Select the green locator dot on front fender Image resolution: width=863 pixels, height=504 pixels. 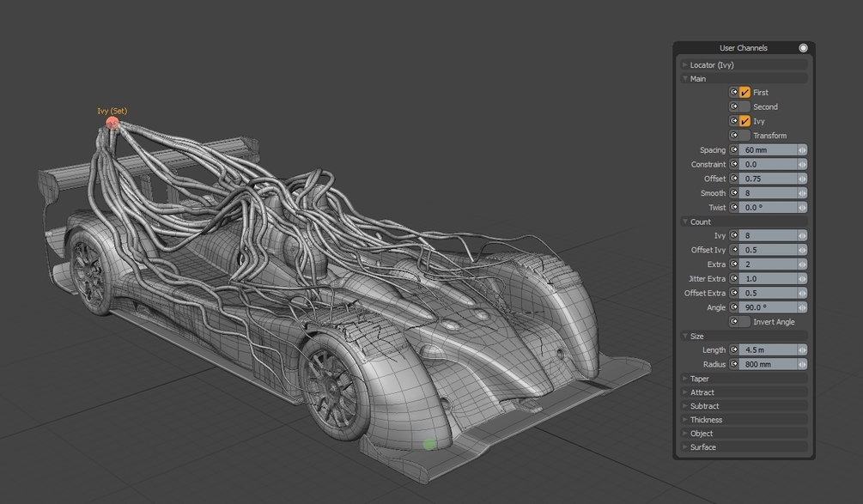[x=429, y=444]
